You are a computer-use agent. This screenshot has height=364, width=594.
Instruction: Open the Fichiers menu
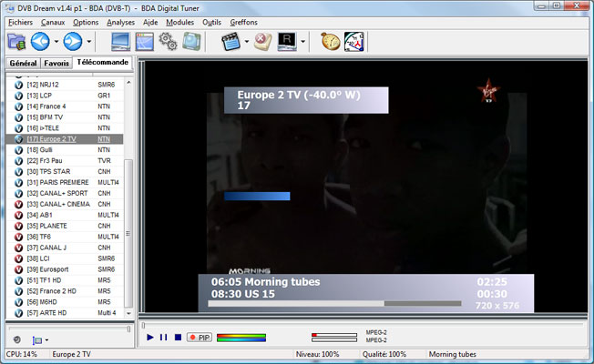pyautogui.click(x=20, y=23)
